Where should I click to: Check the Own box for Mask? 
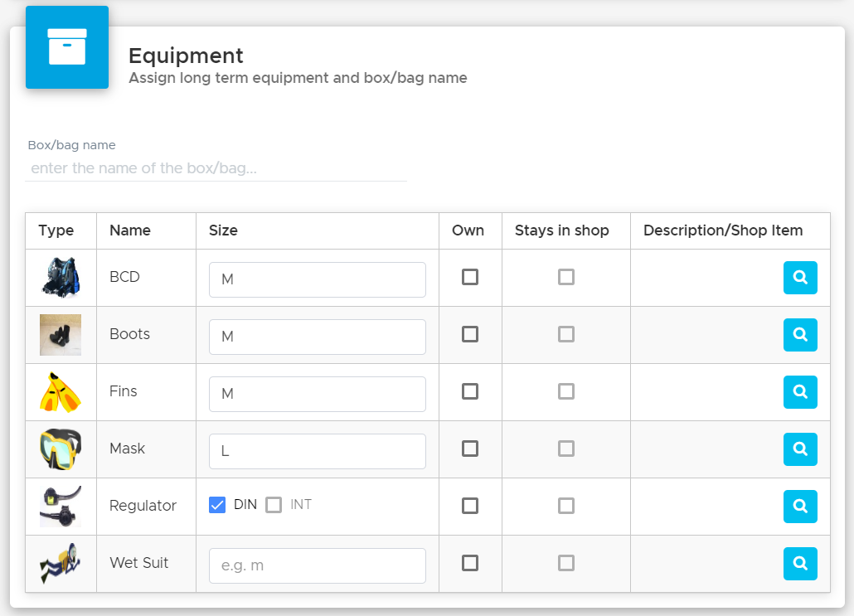(x=470, y=449)
